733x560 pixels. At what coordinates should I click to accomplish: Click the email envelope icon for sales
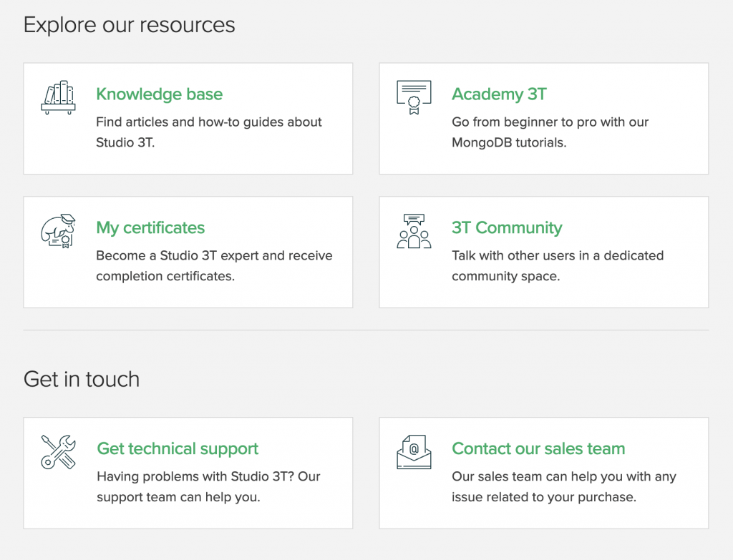pos(414,451)
